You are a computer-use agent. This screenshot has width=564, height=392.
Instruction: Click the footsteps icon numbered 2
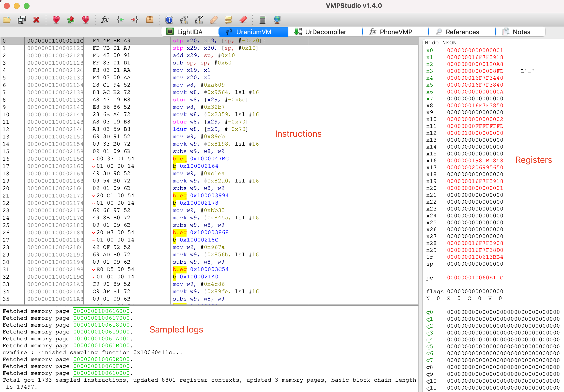pos(199,19)
